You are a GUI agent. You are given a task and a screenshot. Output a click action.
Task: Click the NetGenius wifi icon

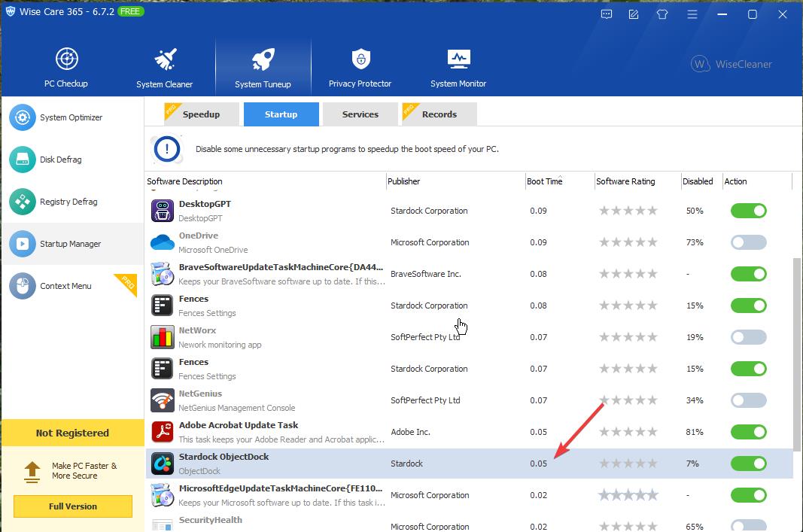[163, 400]
